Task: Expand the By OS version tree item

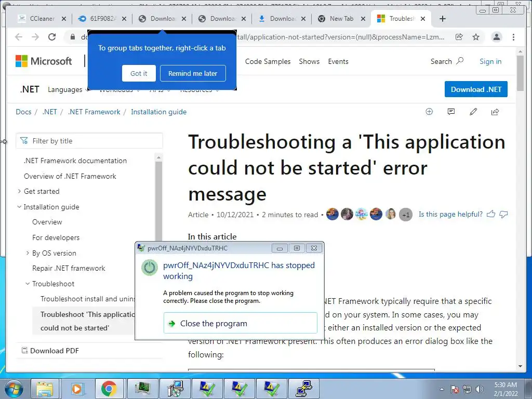Action: point(28,253)
